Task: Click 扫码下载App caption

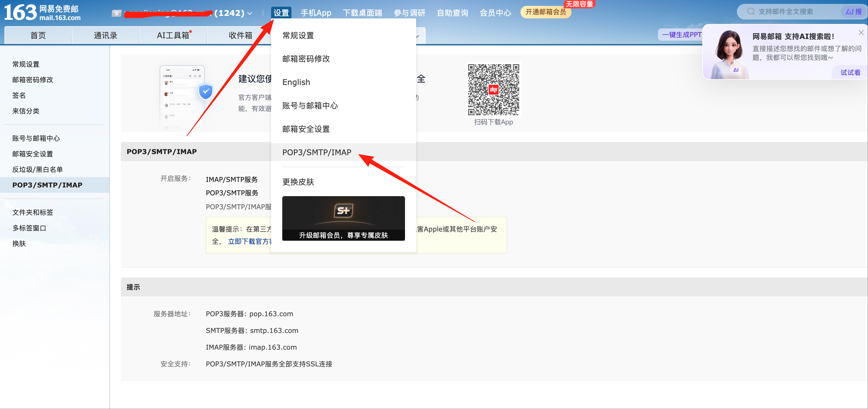Action: 493,122
